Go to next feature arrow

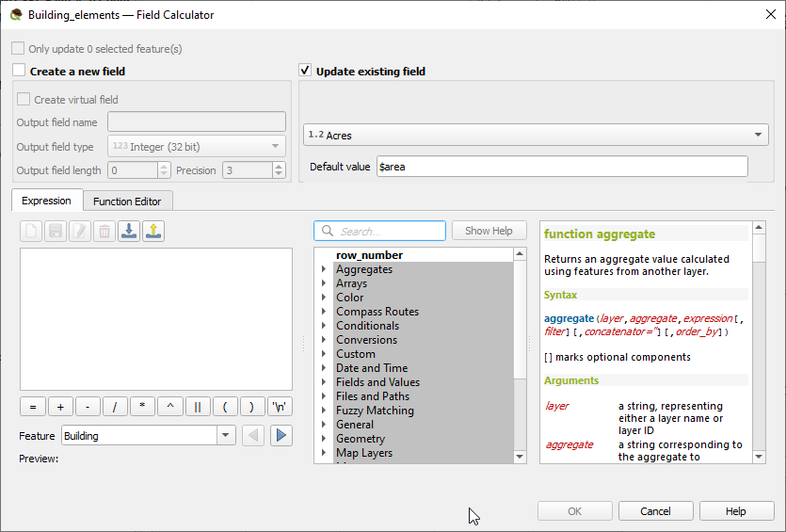[281, 435]
